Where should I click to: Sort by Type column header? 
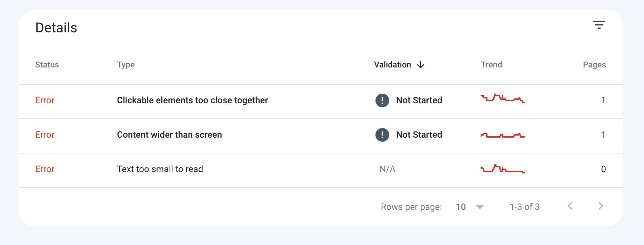125,65
